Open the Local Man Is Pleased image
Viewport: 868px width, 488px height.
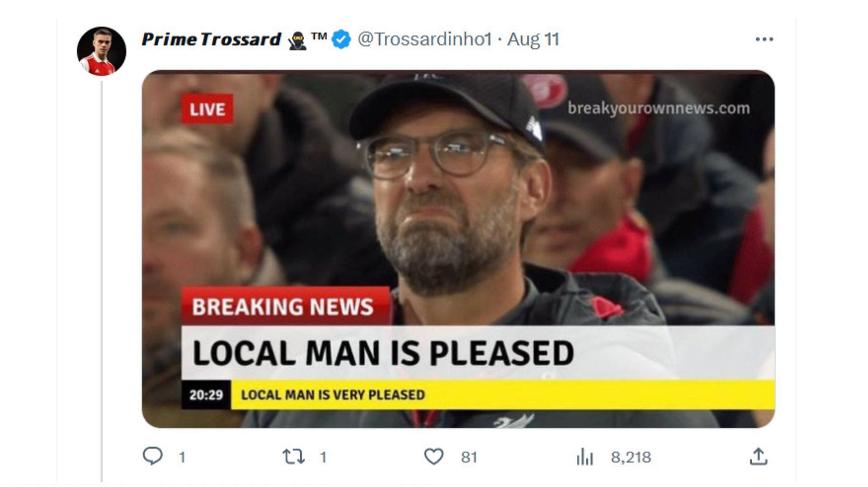pos(458,249)
